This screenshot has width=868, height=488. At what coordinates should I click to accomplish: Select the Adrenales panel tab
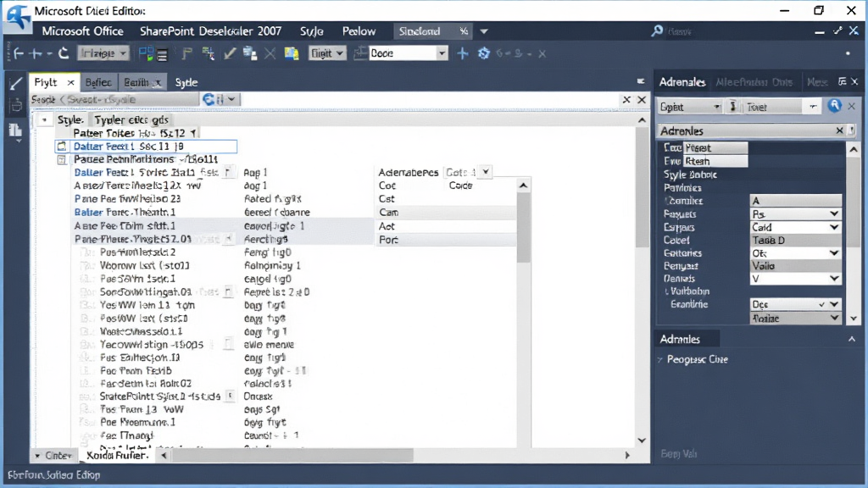tap(682, 82)
